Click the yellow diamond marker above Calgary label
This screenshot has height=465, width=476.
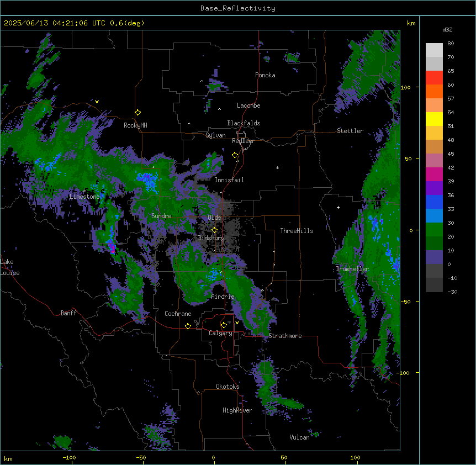click(x=224, y=325)
